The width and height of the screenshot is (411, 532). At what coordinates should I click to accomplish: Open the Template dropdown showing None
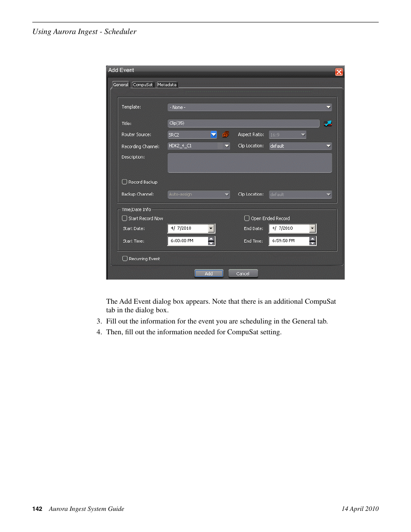pos(249,107)
